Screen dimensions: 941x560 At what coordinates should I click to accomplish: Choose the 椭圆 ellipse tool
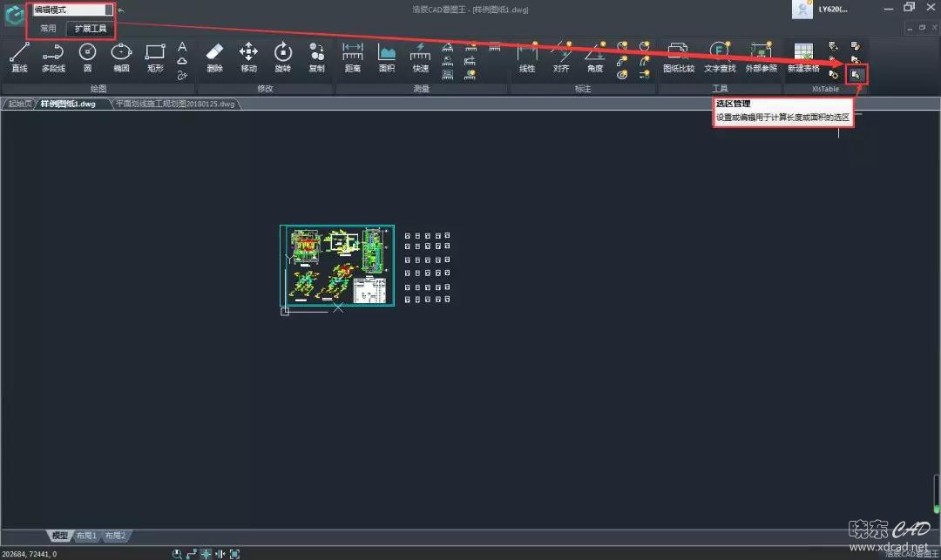point(121,57)
